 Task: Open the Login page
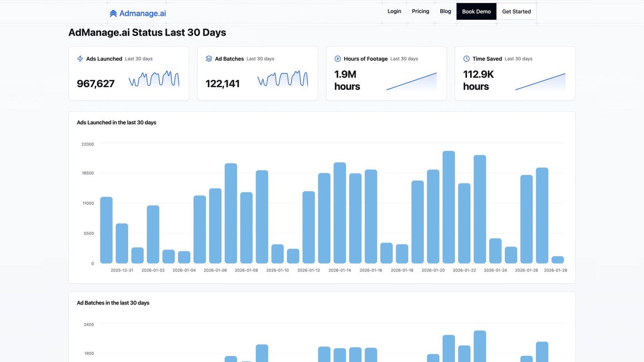[x=394, y=11]
